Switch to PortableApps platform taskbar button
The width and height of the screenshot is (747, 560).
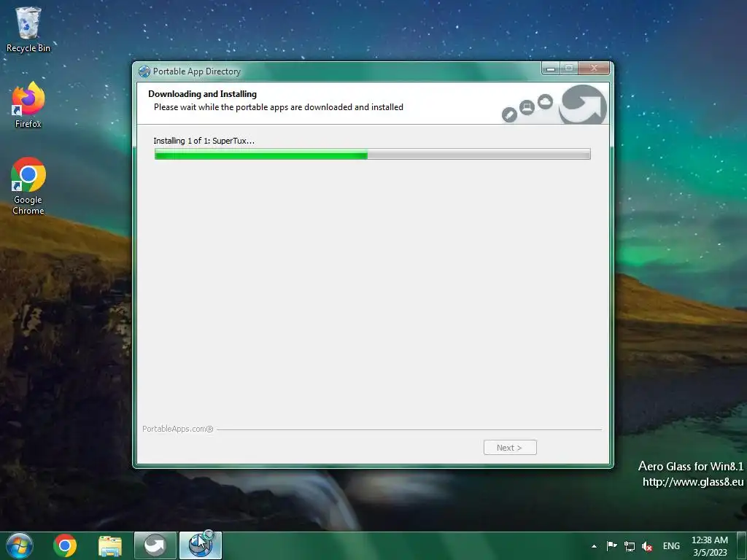coord(155,545)
